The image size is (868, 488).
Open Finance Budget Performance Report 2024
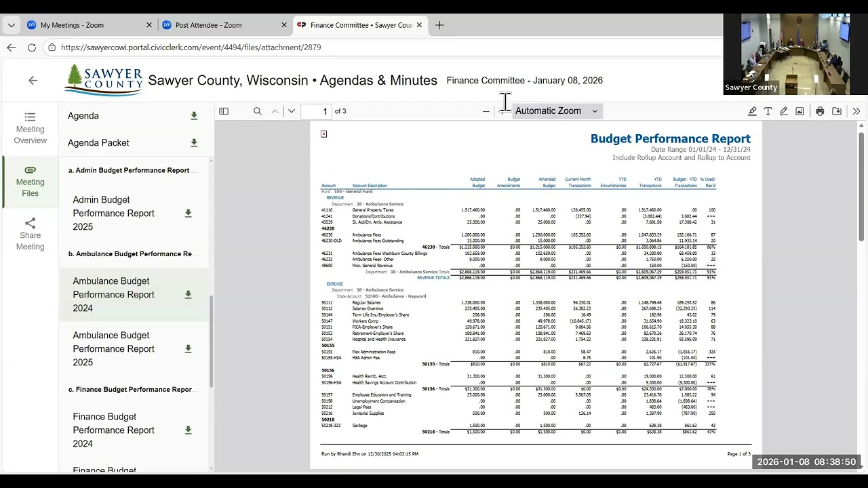(114, 430)
